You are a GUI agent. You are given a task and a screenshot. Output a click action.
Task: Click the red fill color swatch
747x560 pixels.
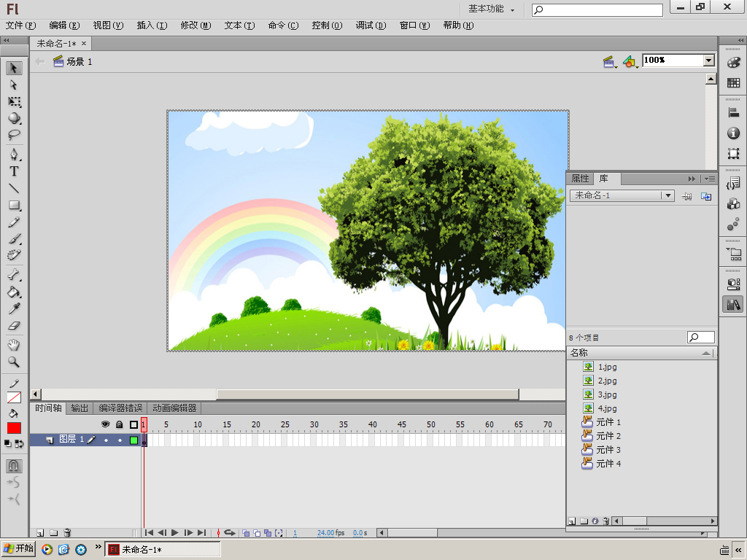click(x=15, y=428)
